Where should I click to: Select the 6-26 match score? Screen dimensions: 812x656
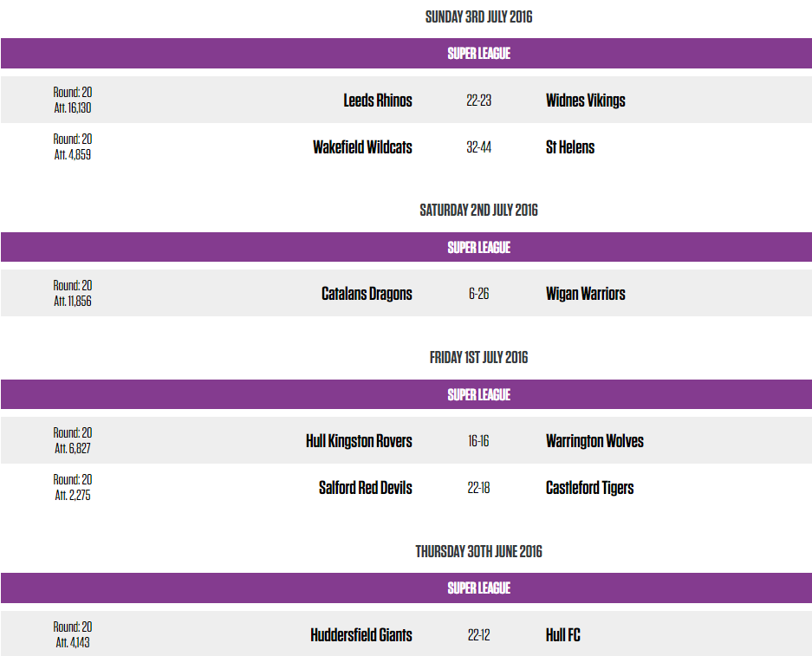pyautogui.click(x=478, y=294)
